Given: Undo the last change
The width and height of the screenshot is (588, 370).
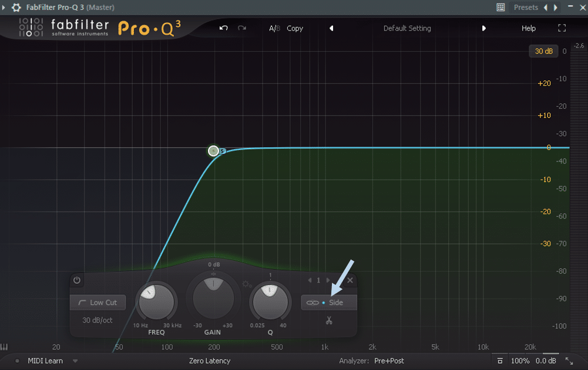Looking at the screenshot, I should click(x=223, y=28).
